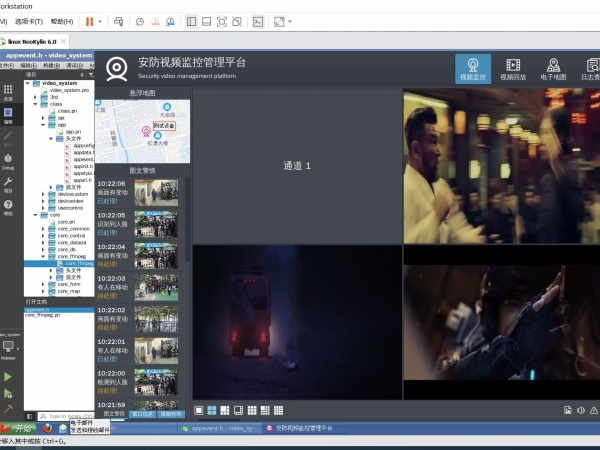Click the hammer Build icon
This screenshot has height=450, width=600.
point(8,409)
